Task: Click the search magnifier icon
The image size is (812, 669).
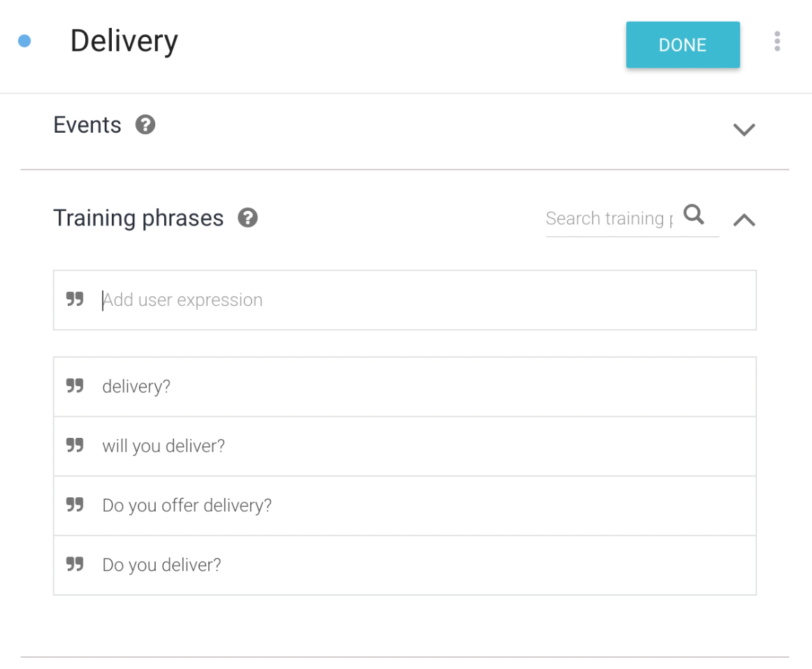Action: [694, 214]
